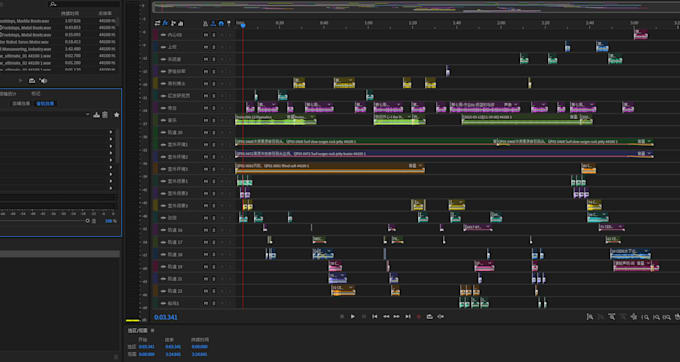680x362 pixels.
Task: Mark rack preset as favorite with star
Action: point(116,115)
